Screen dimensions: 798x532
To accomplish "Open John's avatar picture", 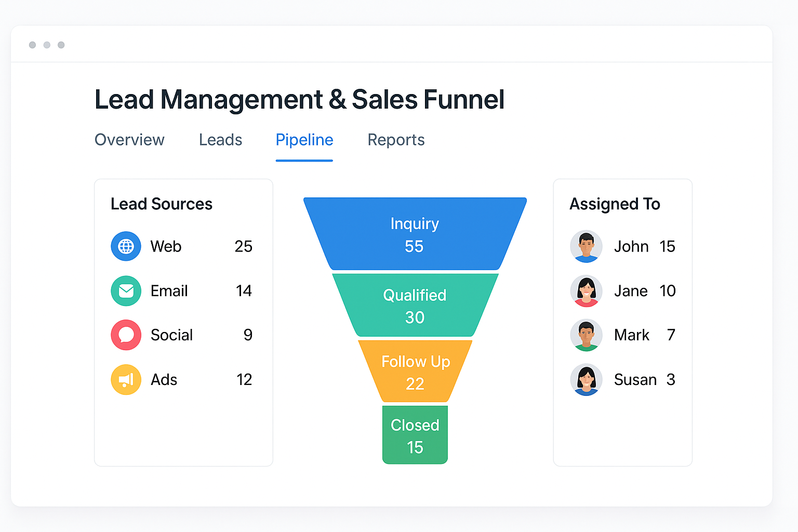I will (586, 246).
